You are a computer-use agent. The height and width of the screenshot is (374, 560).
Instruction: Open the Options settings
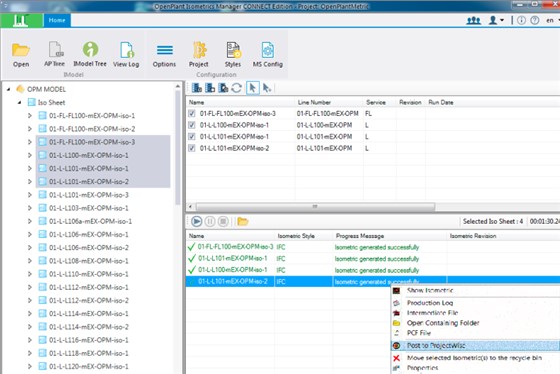164,55
